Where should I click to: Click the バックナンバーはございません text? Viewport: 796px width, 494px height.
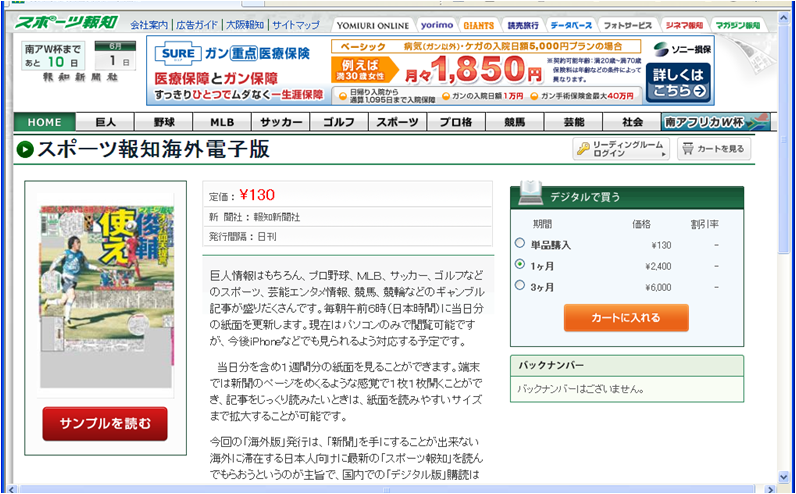[581, 390]
